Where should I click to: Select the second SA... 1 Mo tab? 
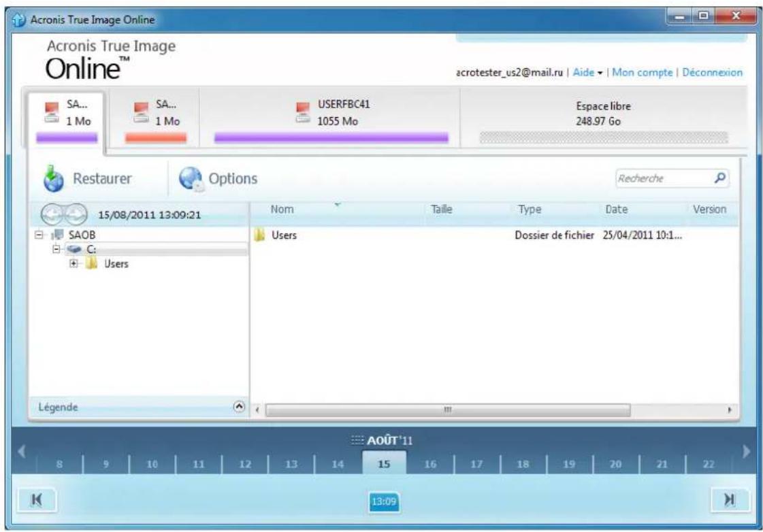[x=155, y=119]
